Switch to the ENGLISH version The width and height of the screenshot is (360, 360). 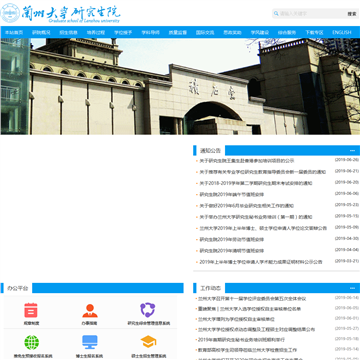tap(342, 32)
